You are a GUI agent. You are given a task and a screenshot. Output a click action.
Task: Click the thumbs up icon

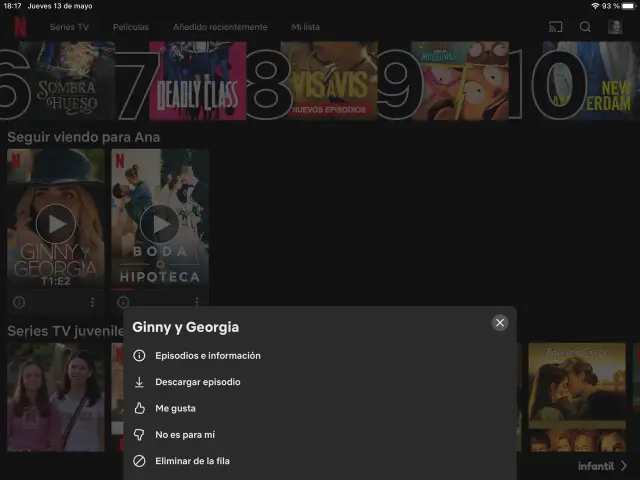click(139, 408)
